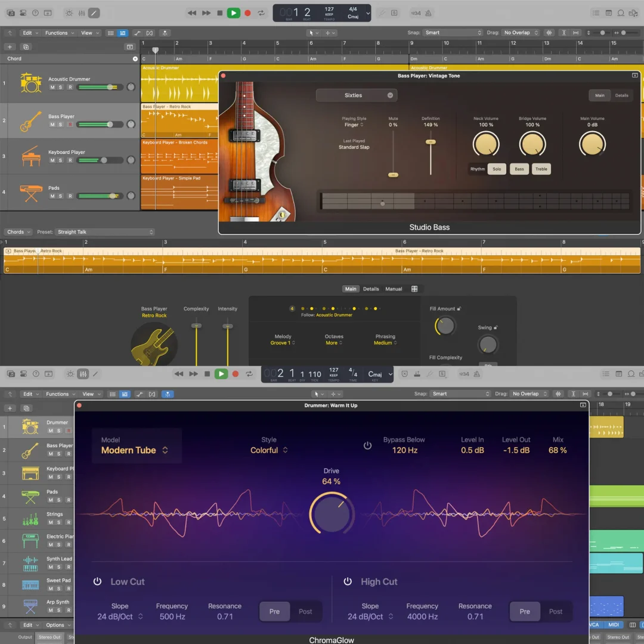
Task: Toggle the Low Cut power button
Action: pyautogui.click(x=97, y=581)
